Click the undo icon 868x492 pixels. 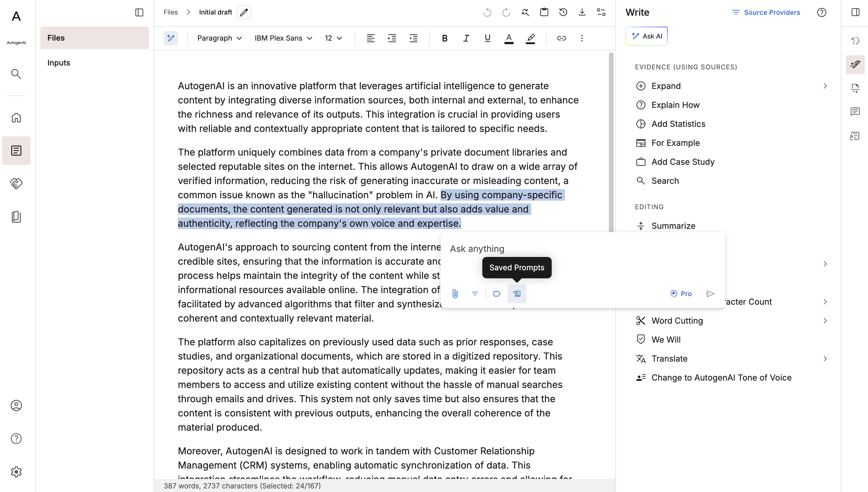[x=487, y=12]
